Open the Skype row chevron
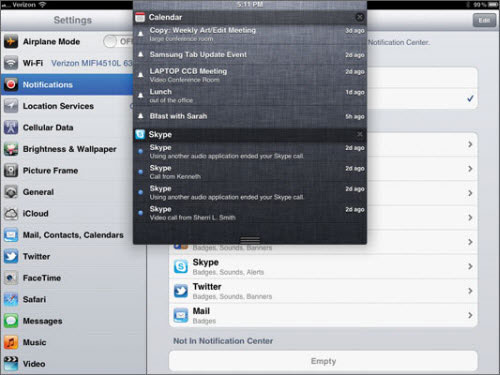 coord(470,266)
